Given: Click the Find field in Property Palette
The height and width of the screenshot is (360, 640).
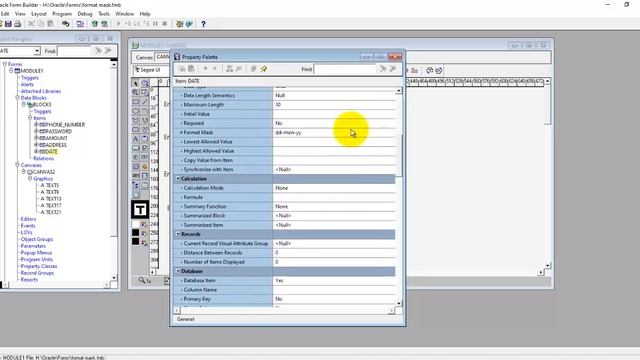Looking at the screenshot, I should (345, 69).
